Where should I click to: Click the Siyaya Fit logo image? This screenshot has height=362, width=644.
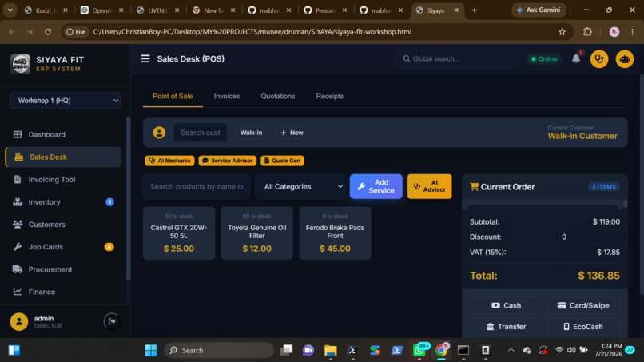point(20,64)
